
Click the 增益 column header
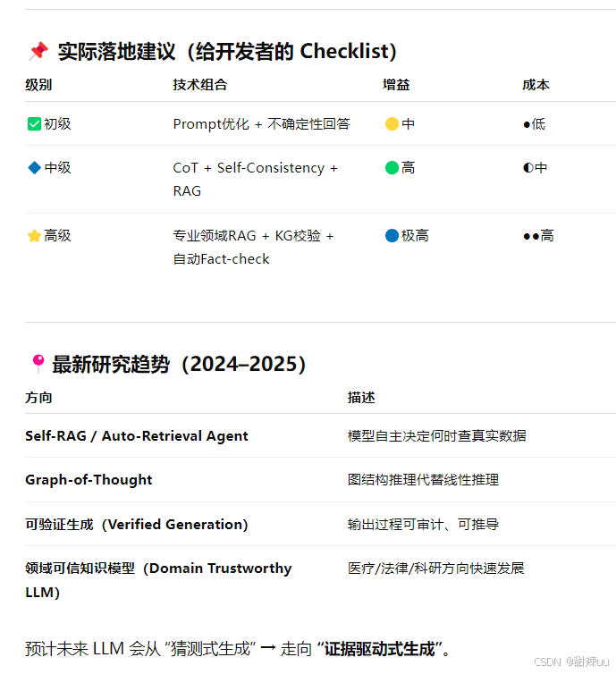point(396,85)
